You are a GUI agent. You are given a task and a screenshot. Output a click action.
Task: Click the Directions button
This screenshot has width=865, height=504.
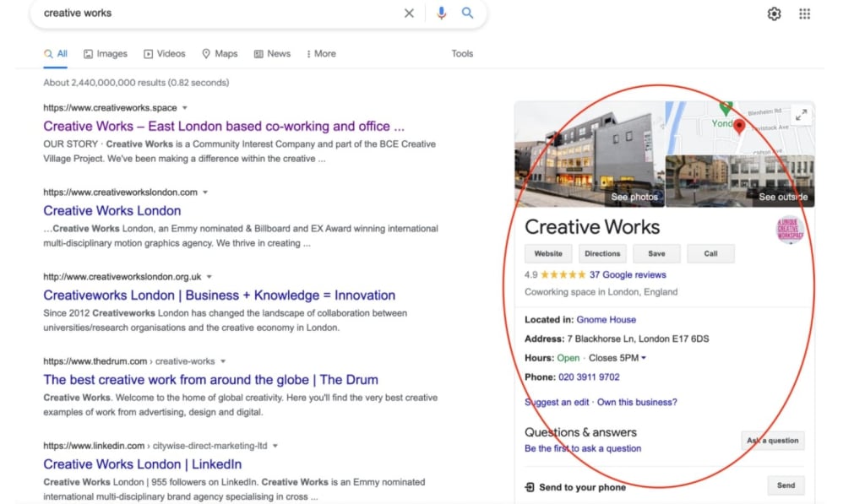point(602,253)
